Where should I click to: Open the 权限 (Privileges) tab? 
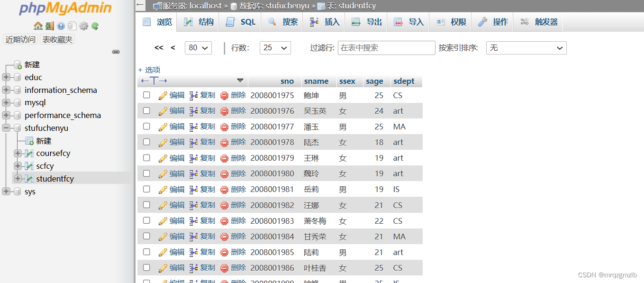coord(450,21)
